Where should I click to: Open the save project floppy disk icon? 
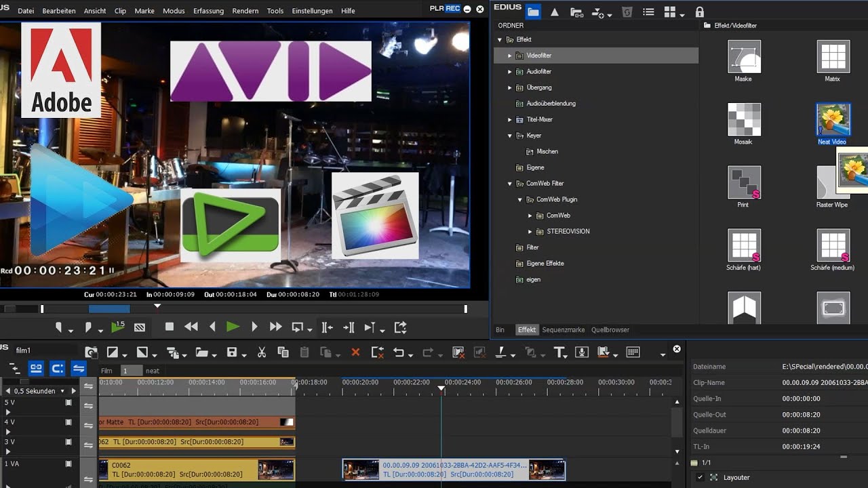[x=231, y=352]
